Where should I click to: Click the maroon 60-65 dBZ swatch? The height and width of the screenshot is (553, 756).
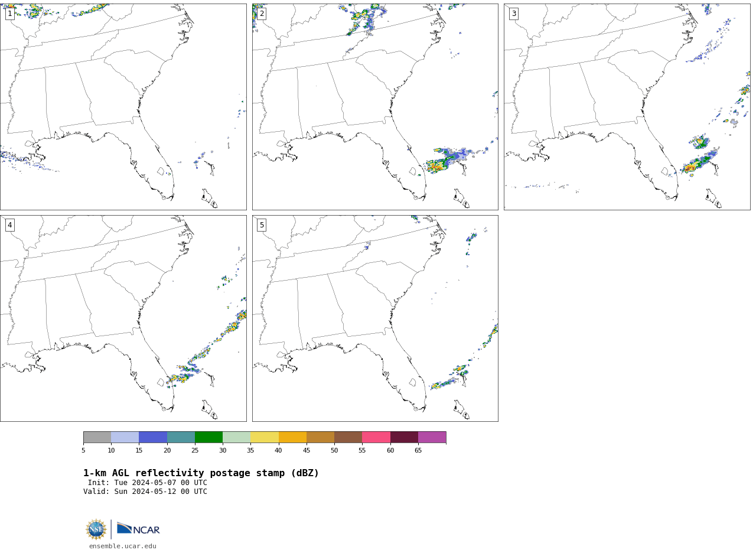pyautogui.click(x=404, y=437)
